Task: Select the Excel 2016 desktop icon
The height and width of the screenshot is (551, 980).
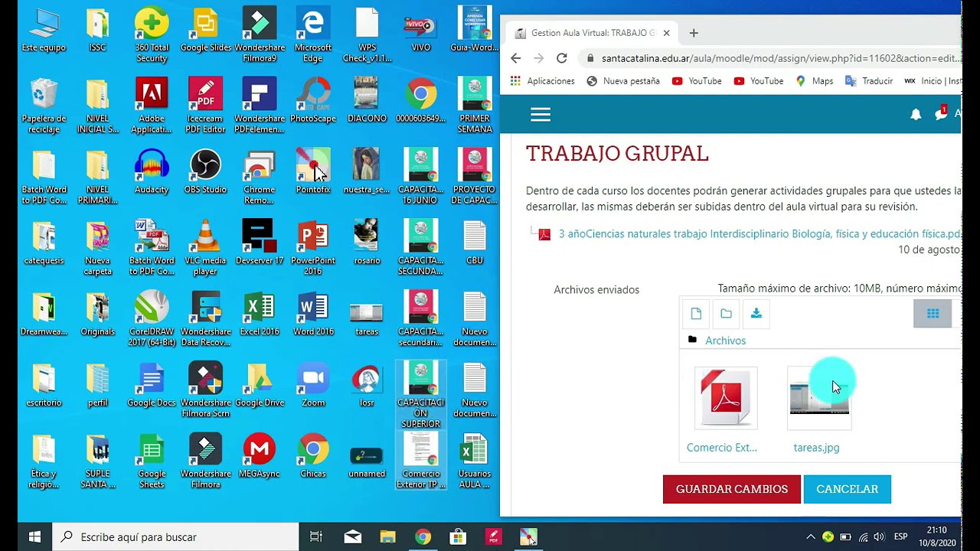Action: pos(259,314)
